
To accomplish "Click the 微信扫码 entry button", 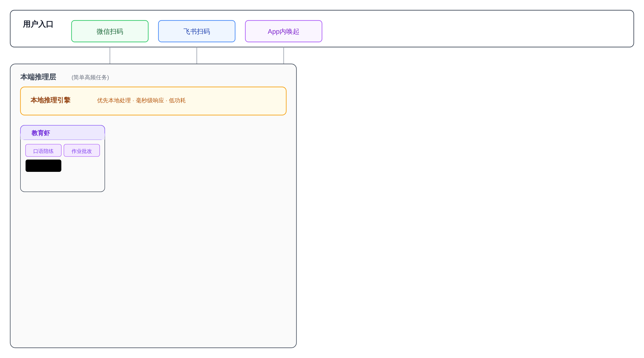I will click(x=110, y=31).
